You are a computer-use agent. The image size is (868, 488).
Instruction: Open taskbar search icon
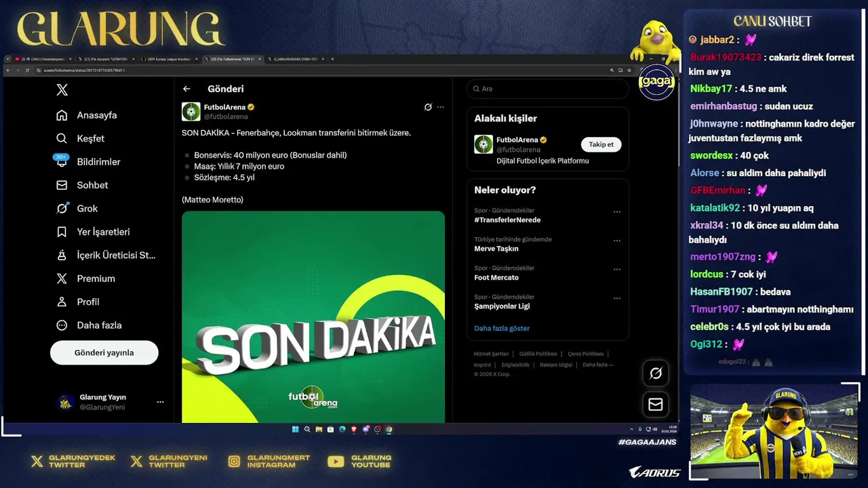pyautogui.click(x=307, y=429)
